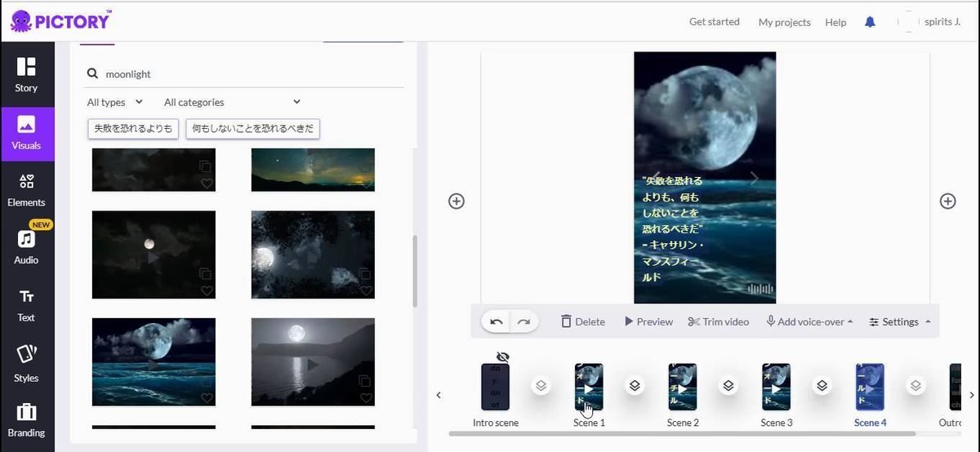The image size is (980, 452).
Task: Open the Story panel in sidebar
Action: (x=26, y=76)
